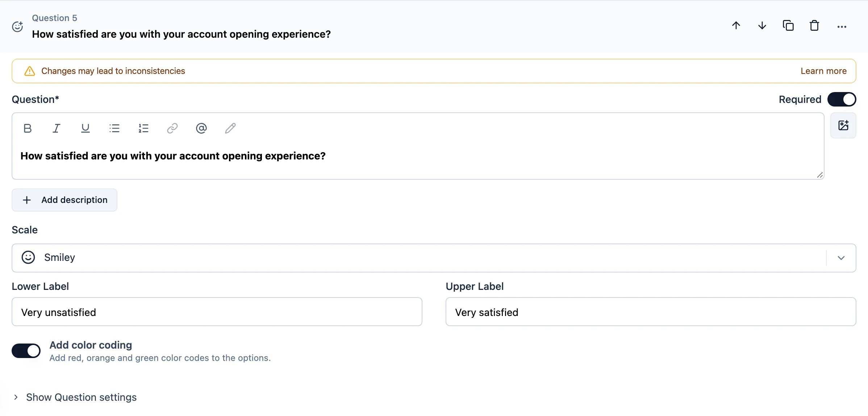Add an image with the picture icon
868x416 pixels.
[843, 125]
